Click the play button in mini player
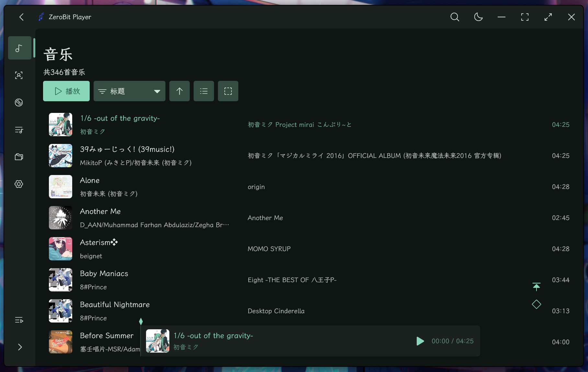The width and height of the screenshot is (588, 372). click(420, 341)
